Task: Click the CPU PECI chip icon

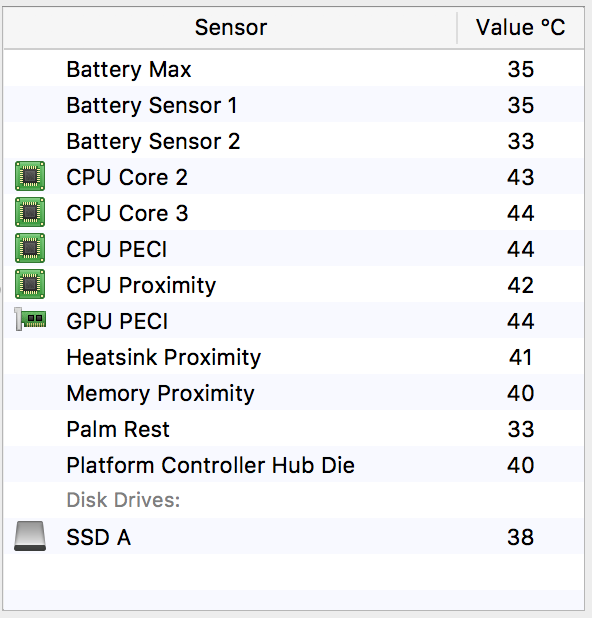Action: coord(30,248)
